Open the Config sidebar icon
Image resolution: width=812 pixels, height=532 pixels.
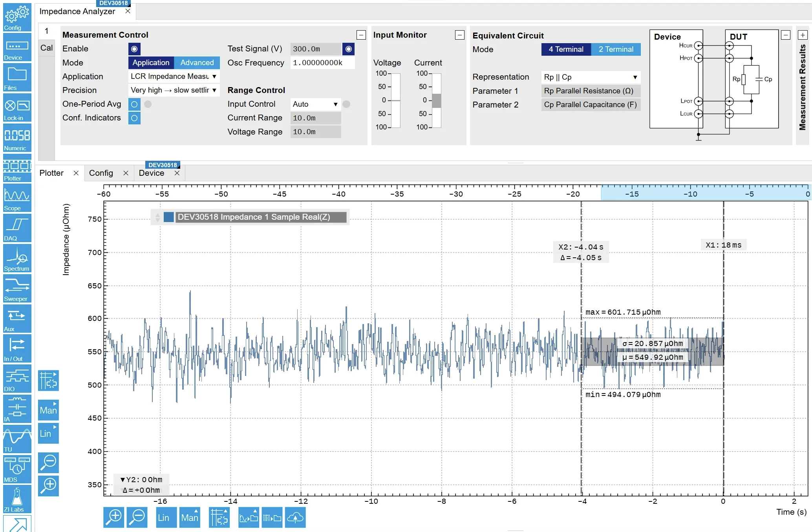tap(17, 17)
